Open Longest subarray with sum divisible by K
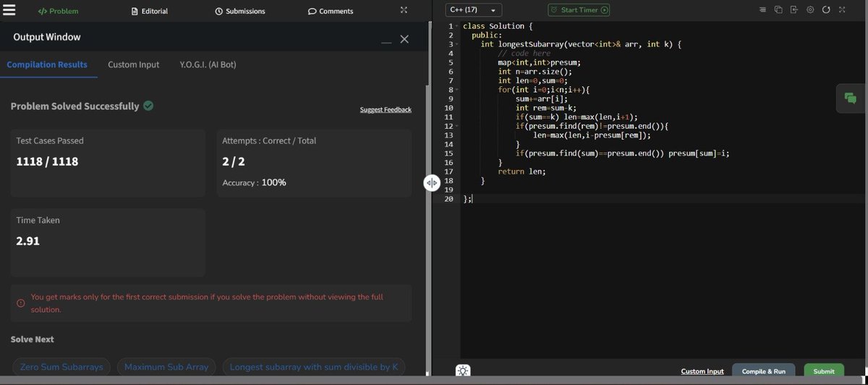Viewport: 868px width, 385px height. (x=313, y=367)
